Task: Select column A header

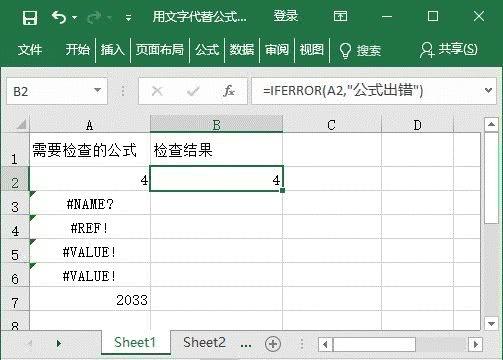Action: click(90, 125)
